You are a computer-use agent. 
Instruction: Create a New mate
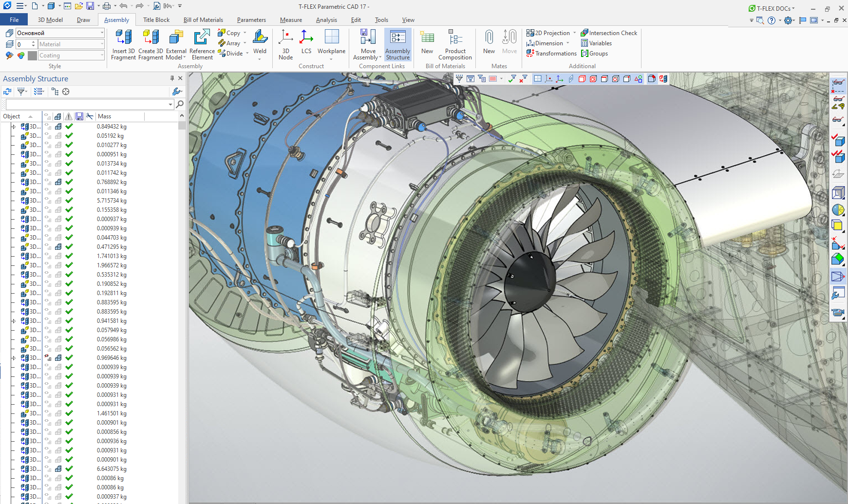point(489,41)
